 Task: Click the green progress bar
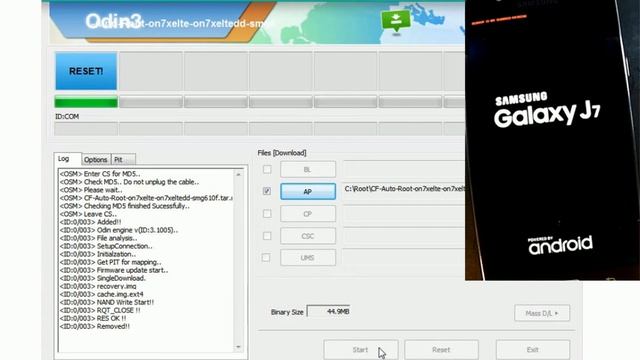86,102
